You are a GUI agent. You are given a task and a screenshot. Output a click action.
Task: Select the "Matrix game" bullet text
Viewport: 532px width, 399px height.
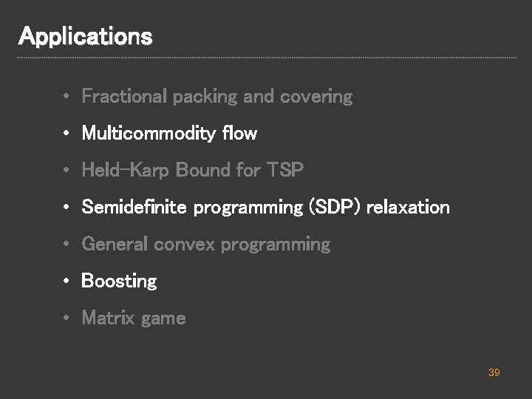pos(133,318)
